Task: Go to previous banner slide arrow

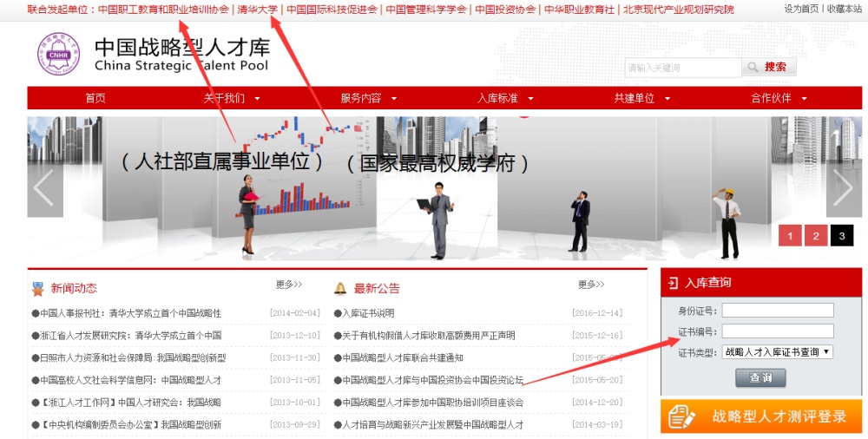Action: click(44, 187)
